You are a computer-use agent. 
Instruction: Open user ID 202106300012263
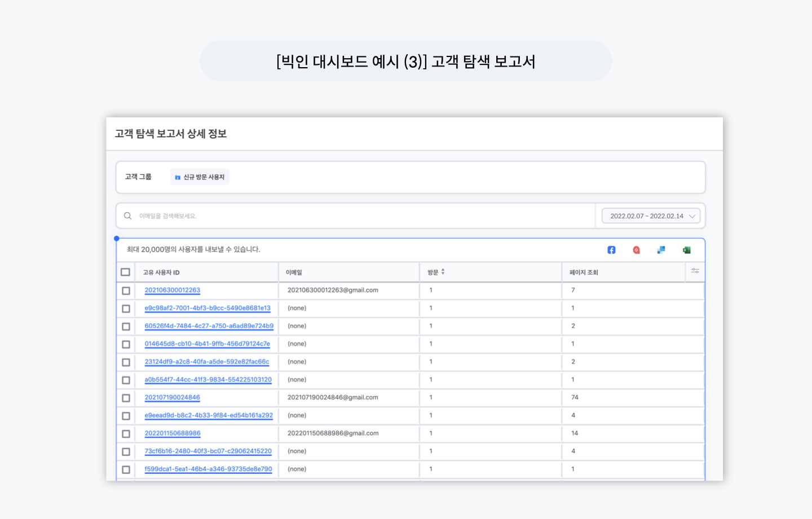[173, 290]
